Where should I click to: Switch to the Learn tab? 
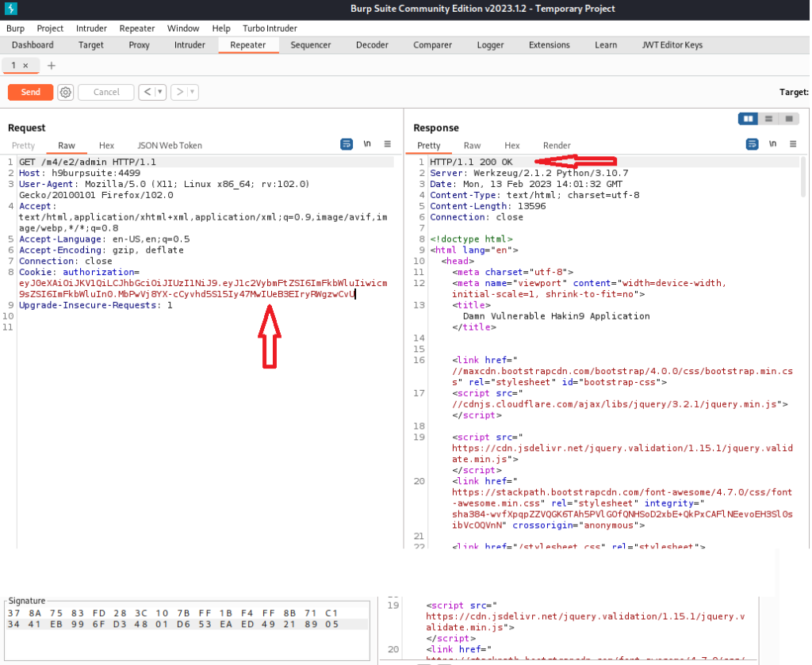tap(606, 45)
